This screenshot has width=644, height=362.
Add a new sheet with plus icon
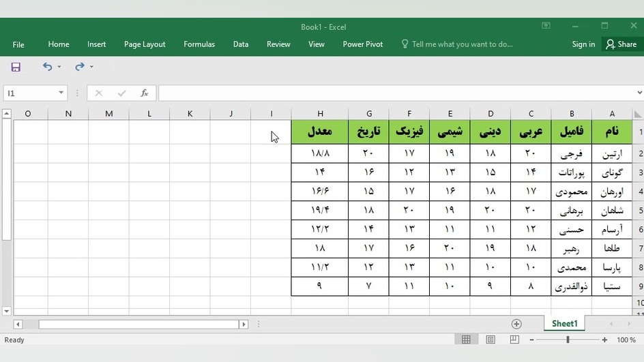pyautogui.click(x=516, y=324)
